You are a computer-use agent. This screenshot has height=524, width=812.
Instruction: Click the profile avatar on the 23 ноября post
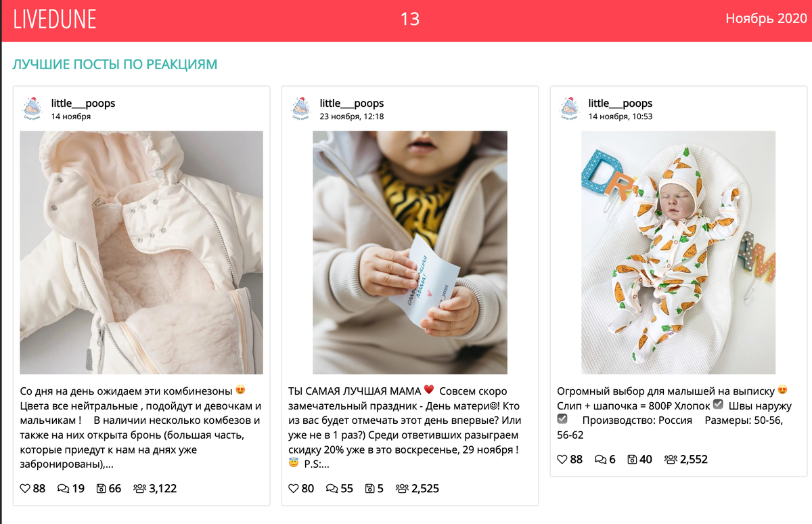pos(301,108)
